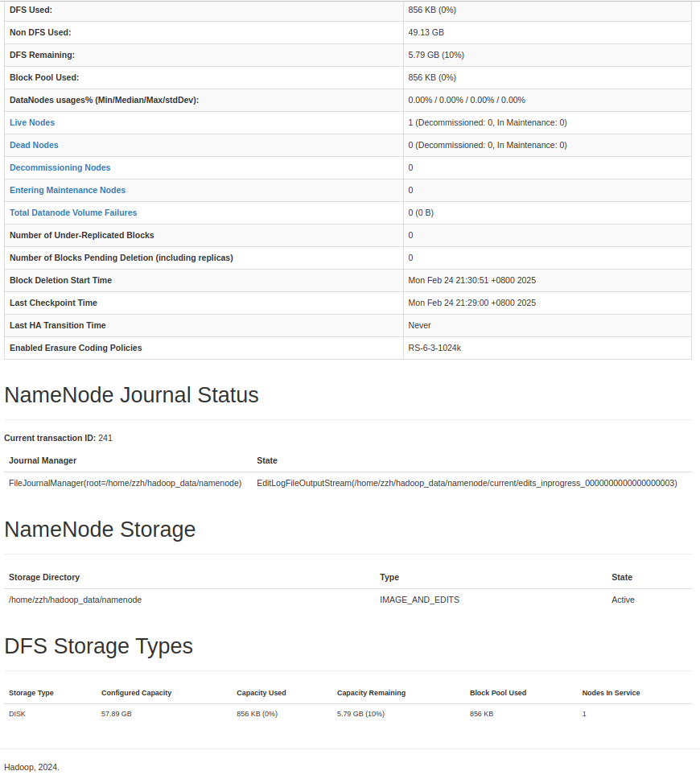The width and height of the screenshot is (700, 775).
Task: Click the Configured Capacity column header
Action: point(136,693)
